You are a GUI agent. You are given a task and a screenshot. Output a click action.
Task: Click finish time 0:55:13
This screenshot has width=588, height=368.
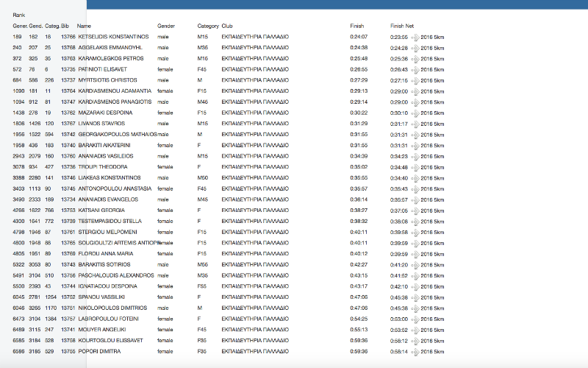359,330
